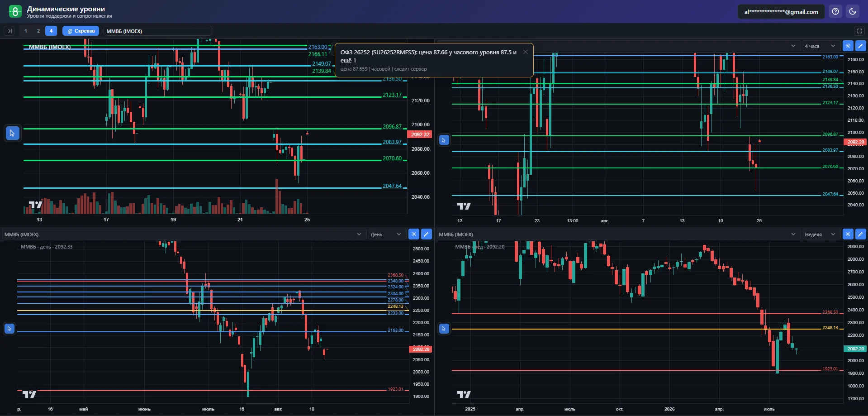868x416 pixels.
Task: Click the 2047.64 level label in hourly chart
Action: pyautogui.click(x=392, y=186)
